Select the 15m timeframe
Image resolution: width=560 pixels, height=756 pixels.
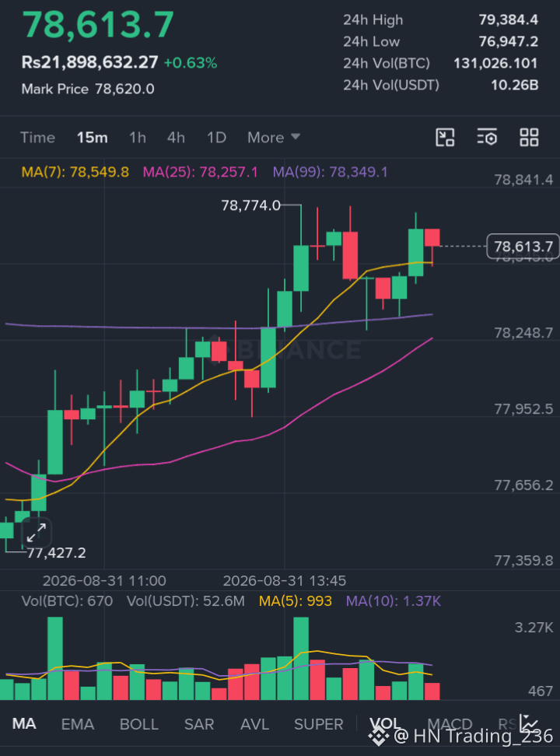pos(92,138)
